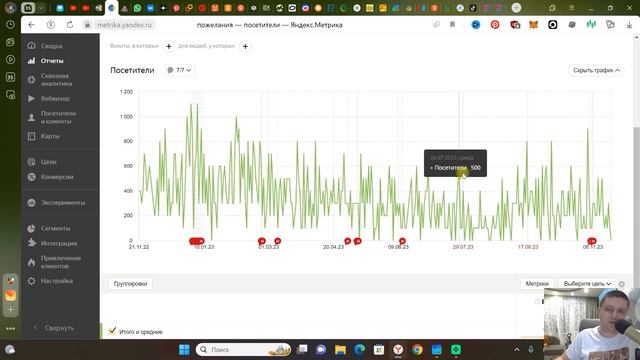Click the Эксперименты icon in sidebar

[31, 203]
